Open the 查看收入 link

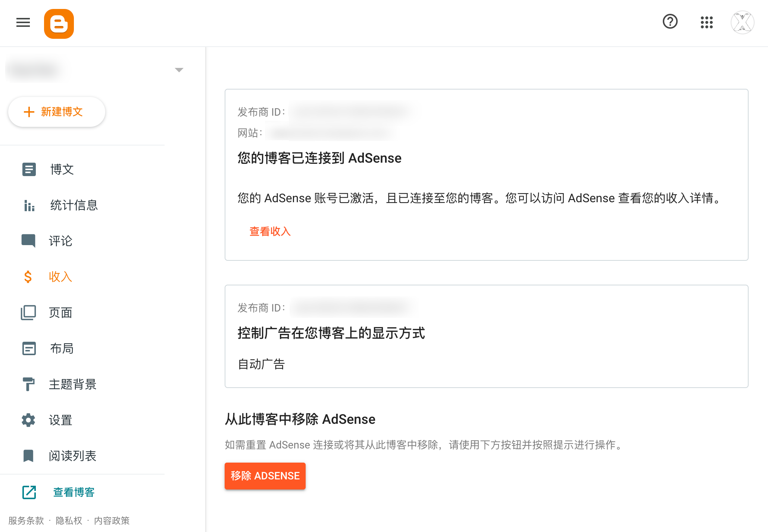click(x=270, y=232)
